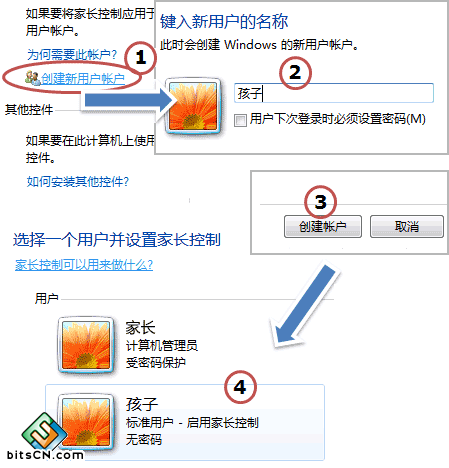
Task: Click the flower avatar in new user dialog
Action: point(193,106)
